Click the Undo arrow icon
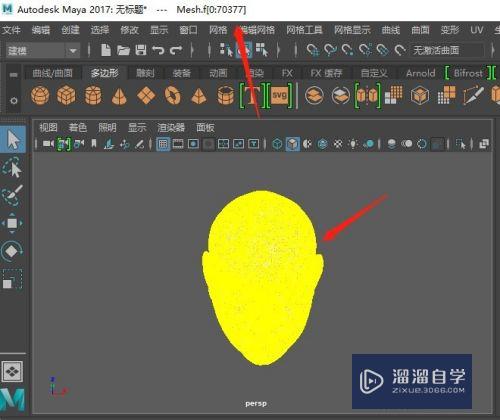This screenshot has width=500, height=420. pyautogui.click(x=158, y=50)
